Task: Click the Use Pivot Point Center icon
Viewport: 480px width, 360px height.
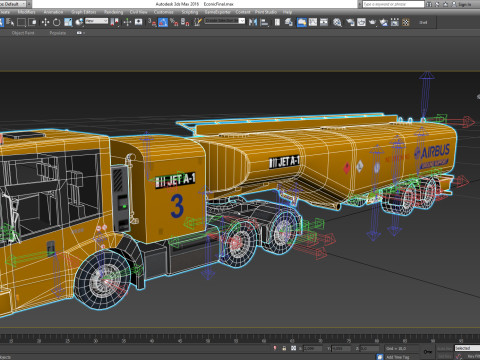Action: (114, 22)
